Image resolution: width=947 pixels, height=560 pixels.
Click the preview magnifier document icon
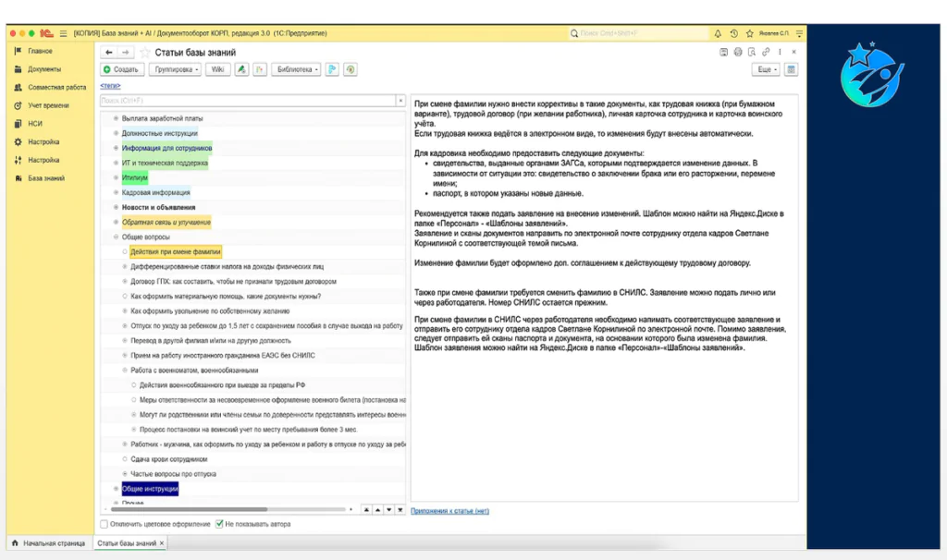click(751, 53)
